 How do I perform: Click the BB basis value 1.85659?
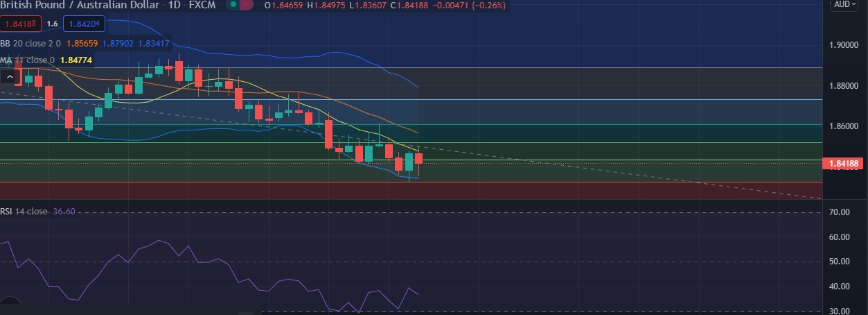point(82,43)
